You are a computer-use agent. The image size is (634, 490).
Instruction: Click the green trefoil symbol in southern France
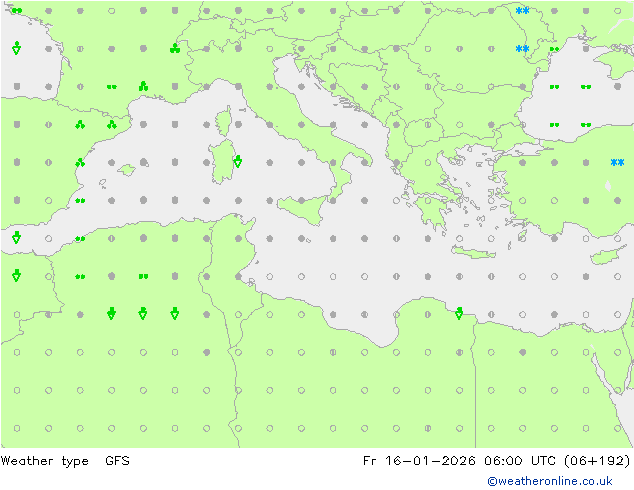coord(143,86)
